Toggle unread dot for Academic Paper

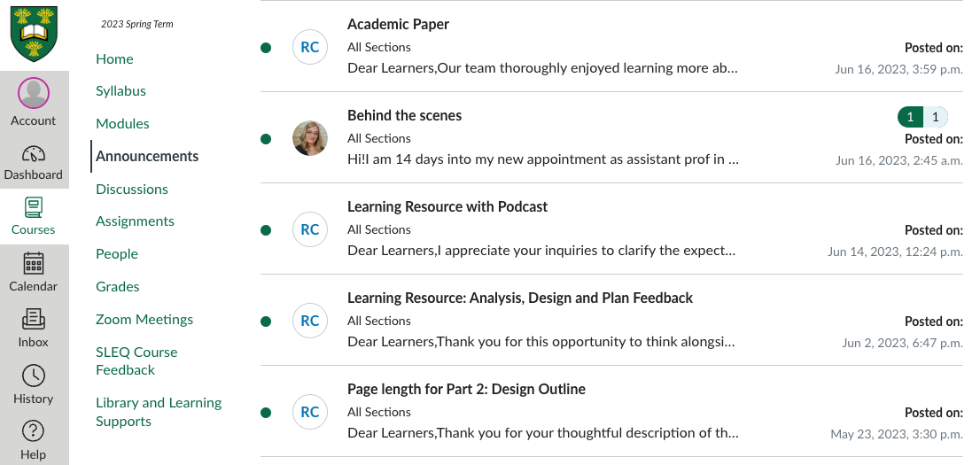click(x=266, y=48)
